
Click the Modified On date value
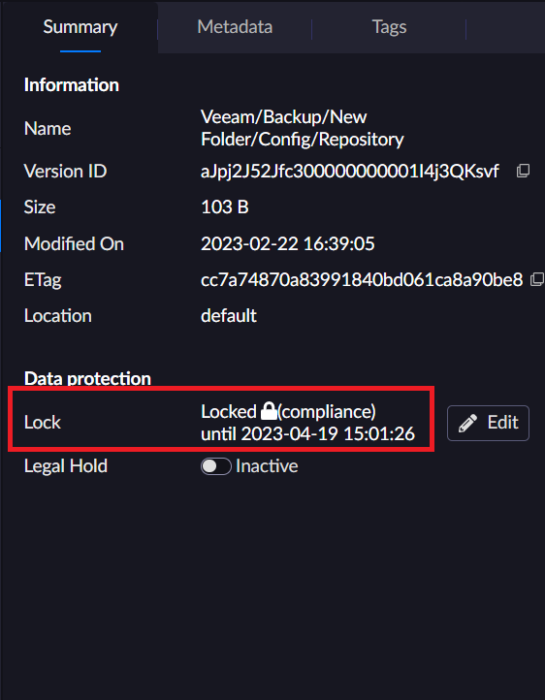(287, 244)
